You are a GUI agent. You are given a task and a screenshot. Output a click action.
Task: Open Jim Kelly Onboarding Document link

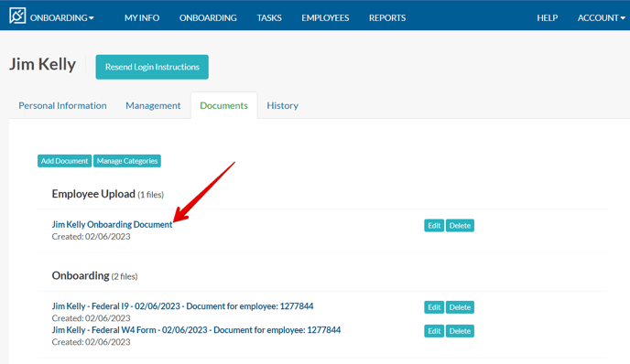(x=112, y=224)
